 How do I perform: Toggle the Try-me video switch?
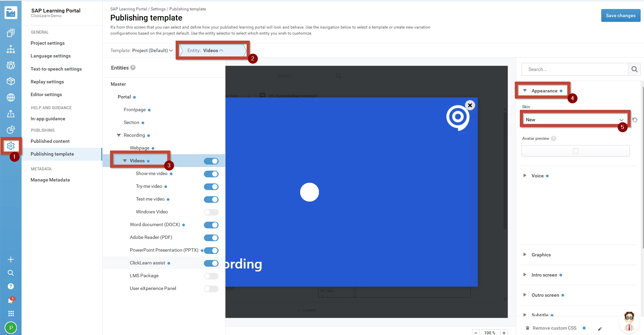(x=211, y=187)
